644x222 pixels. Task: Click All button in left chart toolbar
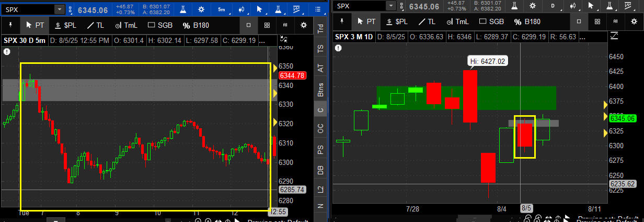coord(285,25)
